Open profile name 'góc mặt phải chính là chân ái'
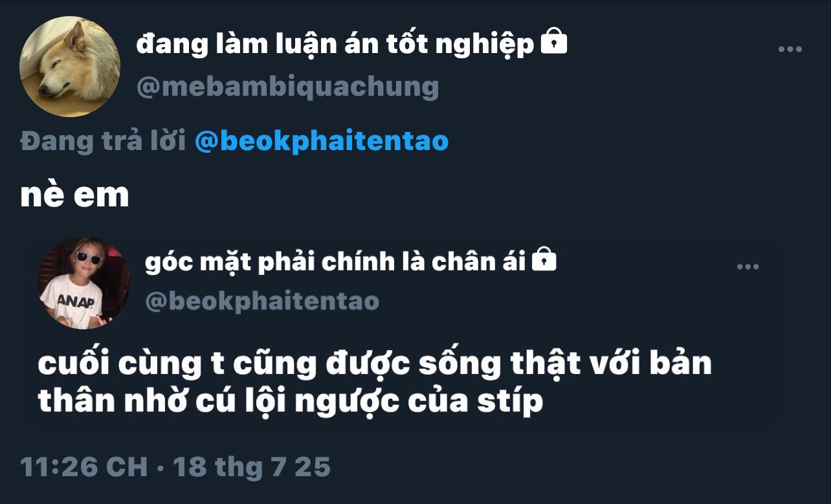The image size is (831, 504). point(335,261)
